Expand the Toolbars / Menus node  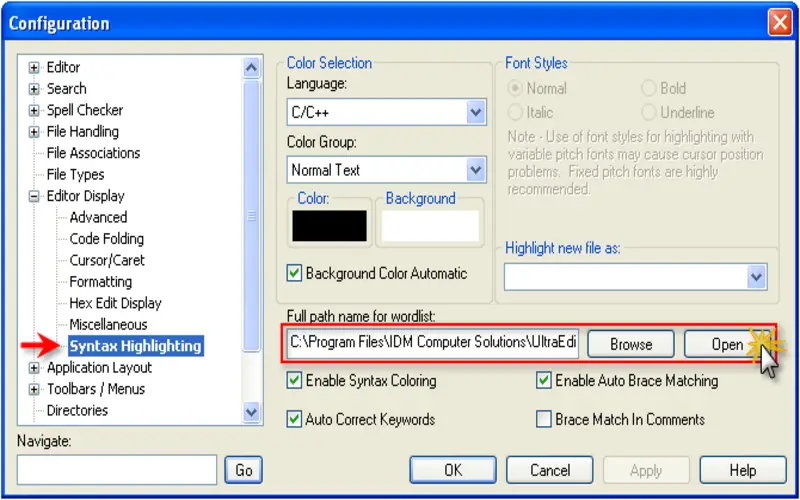(x=34, y=389)
